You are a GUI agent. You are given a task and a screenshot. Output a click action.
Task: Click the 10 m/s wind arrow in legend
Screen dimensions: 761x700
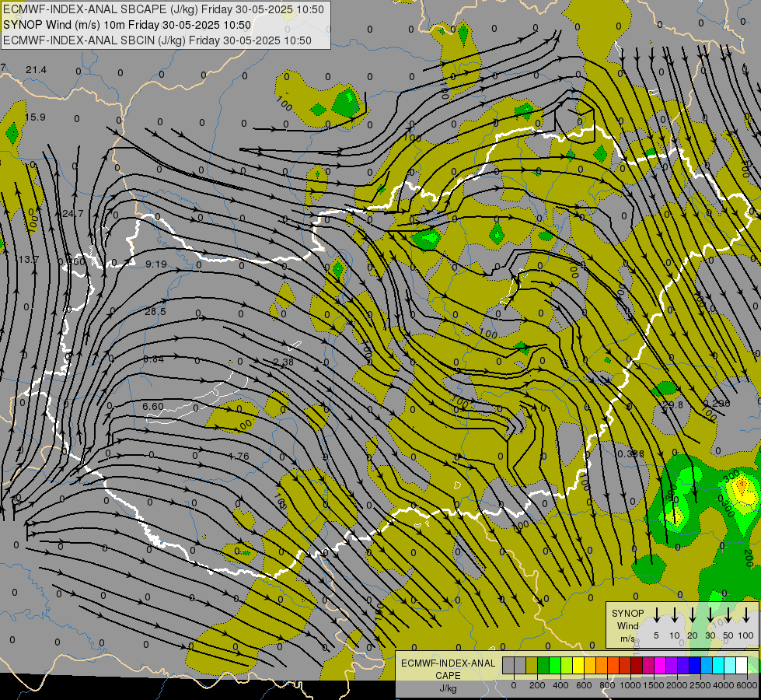pos(674,614)
